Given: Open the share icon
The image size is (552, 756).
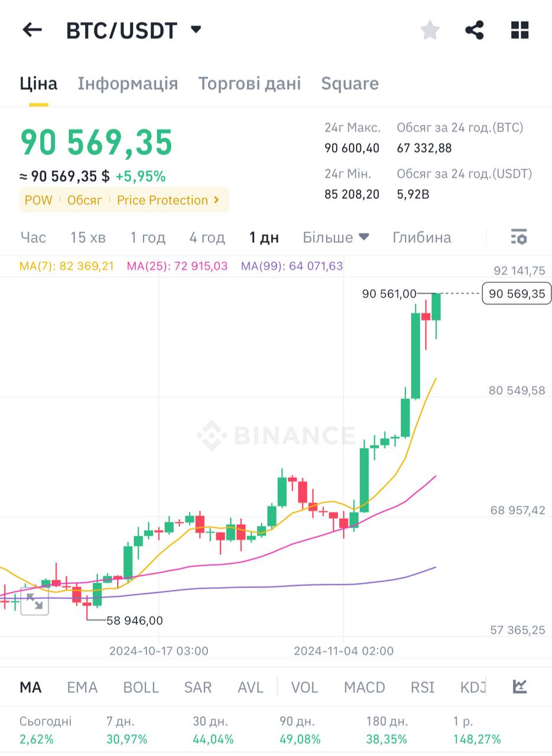Looking at the screenshot, I should pos(474,30).
